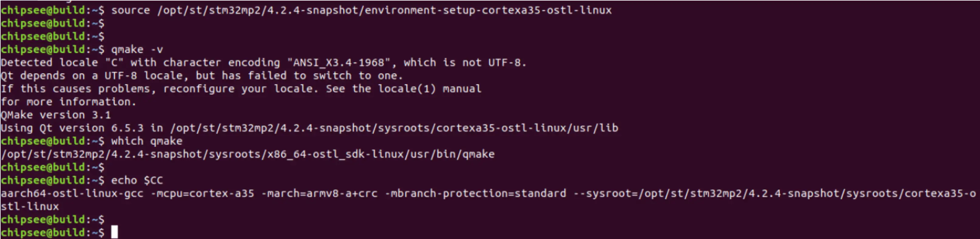Click the blinking cursor at the last prompt

pos(114,232)
